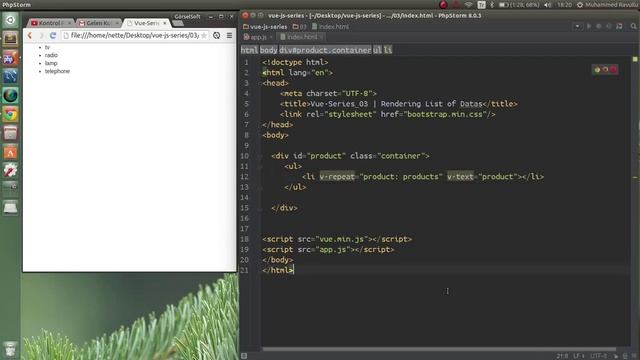Open the battery indicator in top panel
Viewport: 640px width, 360px height.
click(519, 5)
